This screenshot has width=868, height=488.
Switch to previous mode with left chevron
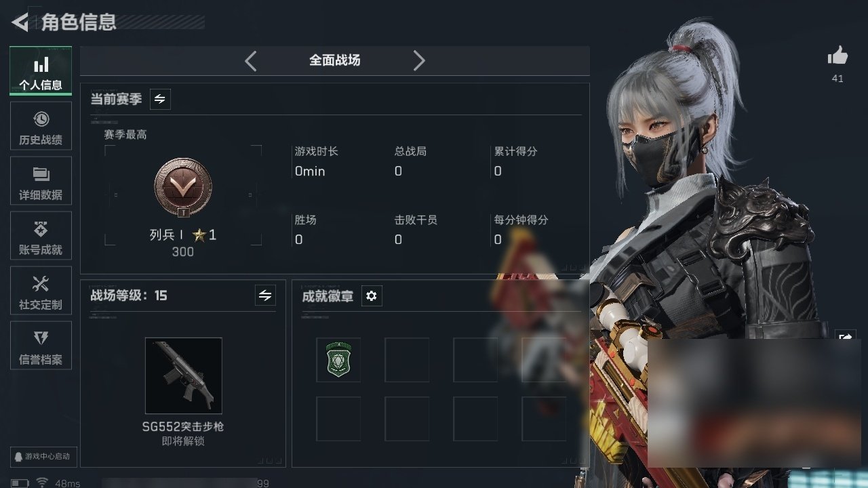point(251,61)
